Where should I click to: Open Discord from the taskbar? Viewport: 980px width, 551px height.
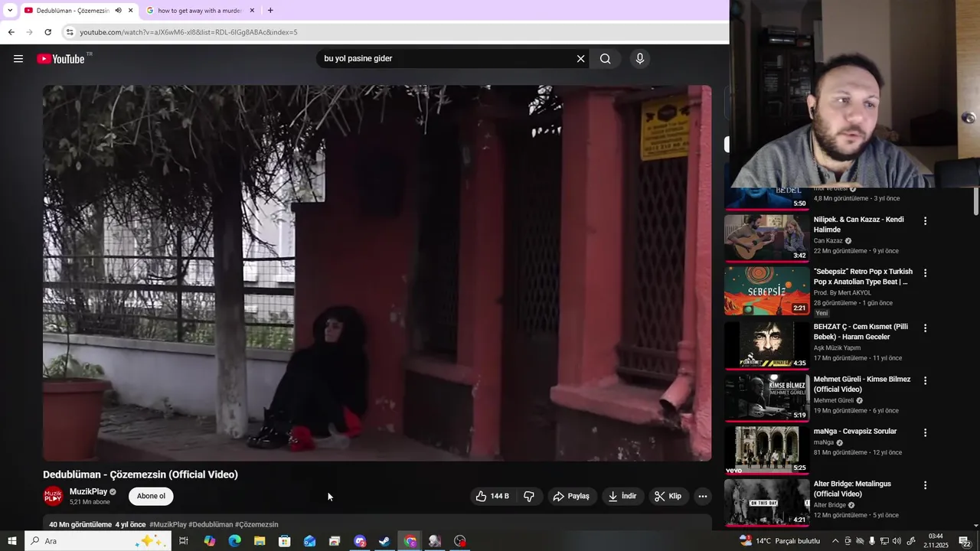360,541
